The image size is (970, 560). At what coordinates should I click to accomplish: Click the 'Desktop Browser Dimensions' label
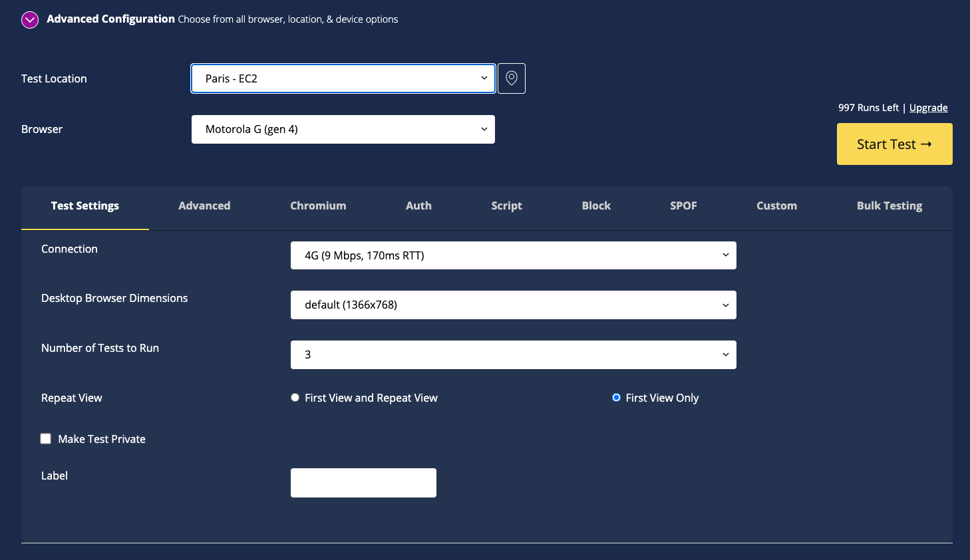114,298
